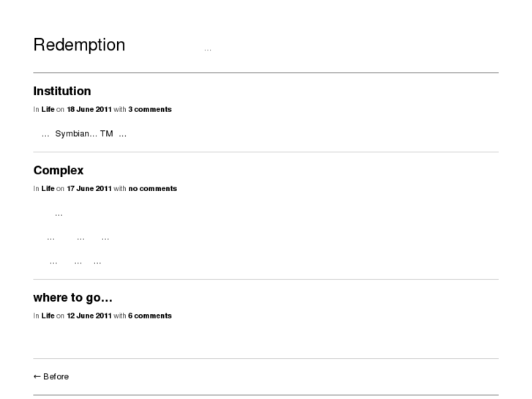Click the TM text in Institution excerpt
The height and width of the screenshot is (399, 532).
coord(107,134)
